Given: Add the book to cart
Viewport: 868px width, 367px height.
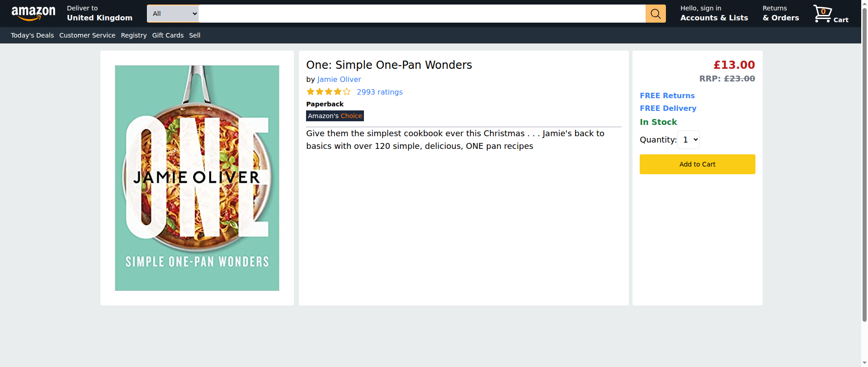Looking at the screenshot, I should pos(697,164).
